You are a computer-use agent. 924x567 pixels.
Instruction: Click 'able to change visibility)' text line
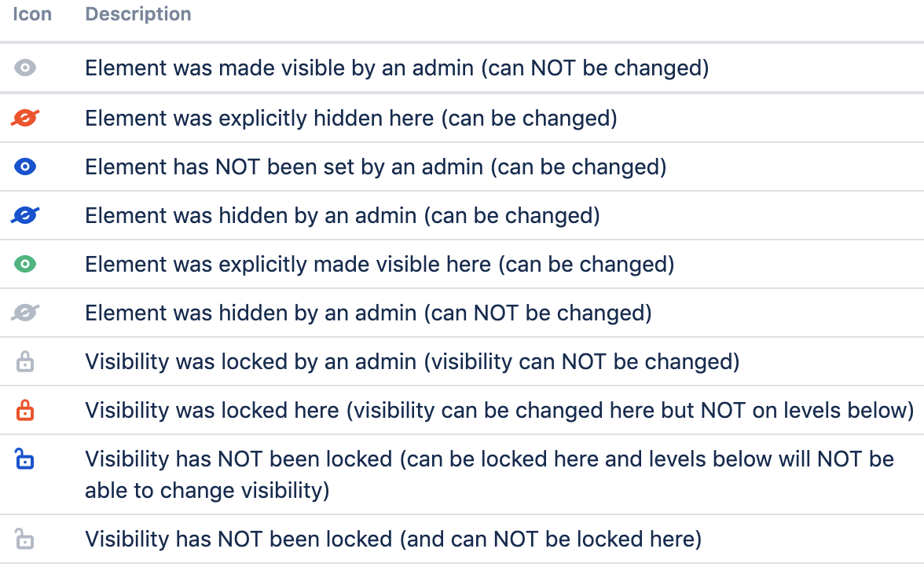(x=207, y=491)
